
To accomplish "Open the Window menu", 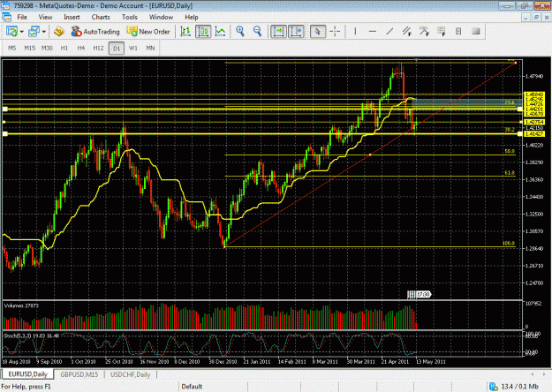I will (161, 17).
